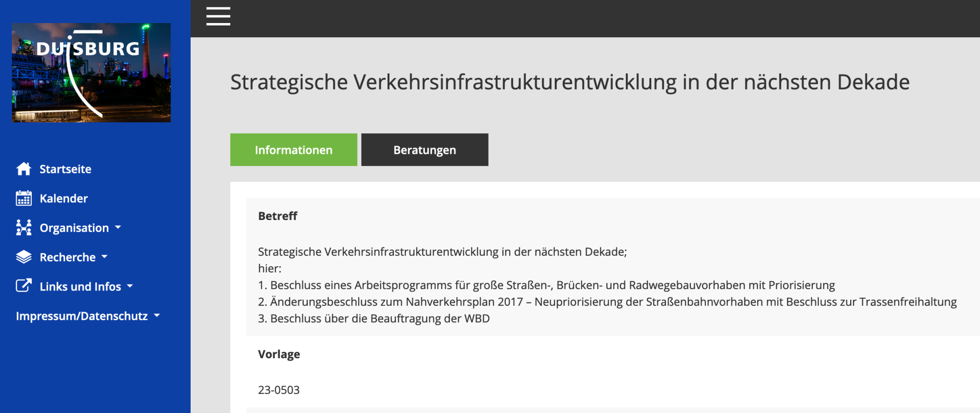Click the external-link icon for Links und Infos

tap(24, 286)
